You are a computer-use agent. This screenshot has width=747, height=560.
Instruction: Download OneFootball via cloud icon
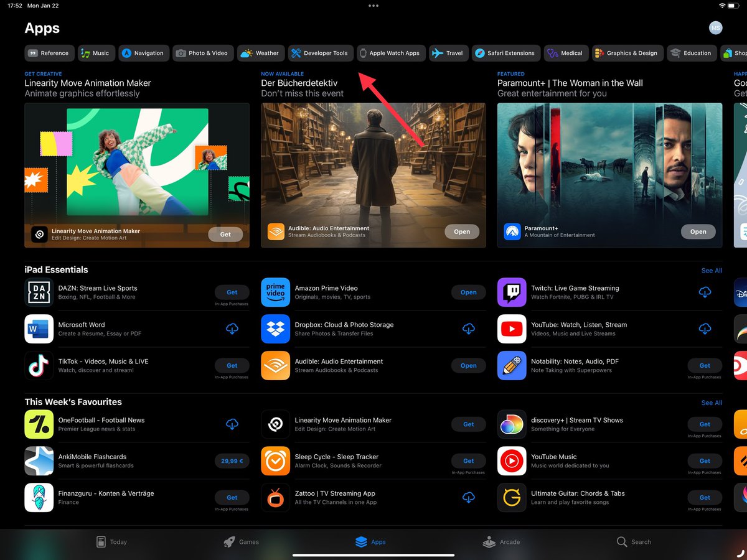click(232, 424)
